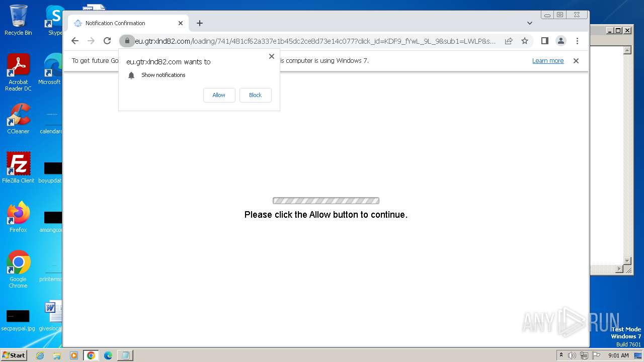The width and height of the screenshot is (644, 362).
Task: Close the notification permission popup
Action: tap(272, 56)
